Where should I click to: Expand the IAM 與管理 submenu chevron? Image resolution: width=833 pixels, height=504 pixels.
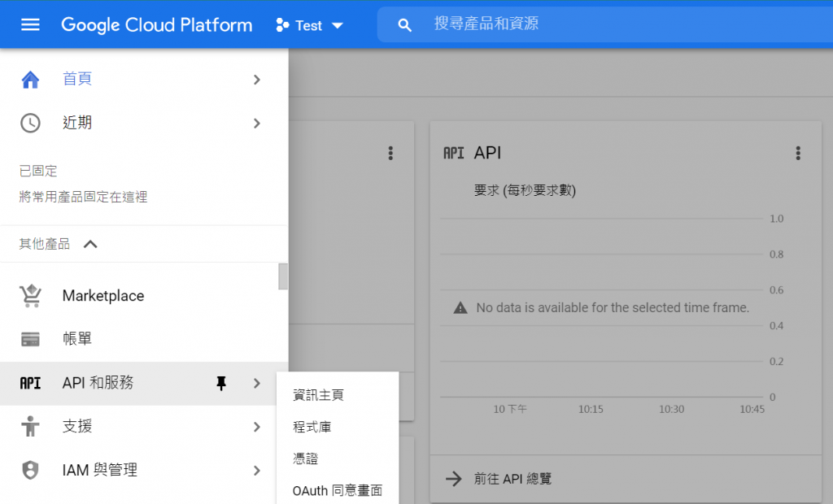pos(257,470)
